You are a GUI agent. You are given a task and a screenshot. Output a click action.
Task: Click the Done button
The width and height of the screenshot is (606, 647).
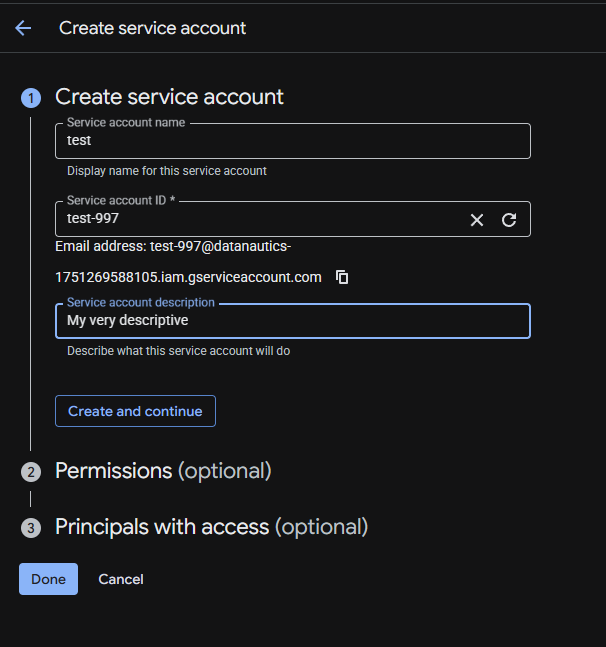coord(48,579)
